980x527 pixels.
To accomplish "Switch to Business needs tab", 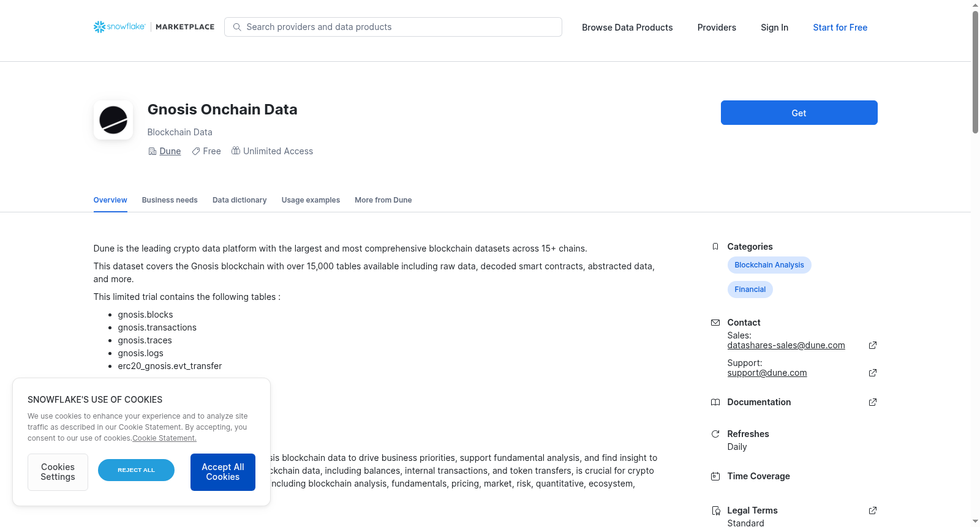I will point(170,200).
